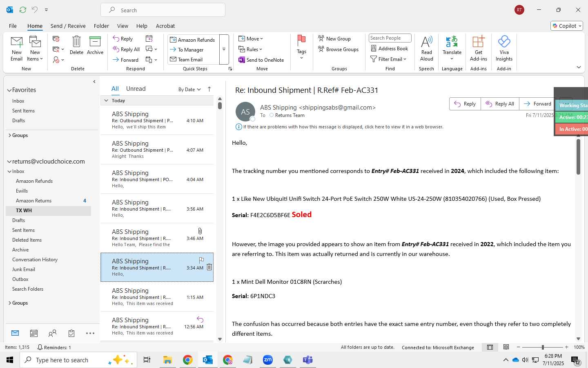Image resolution: width=588 pixels, height=368 pixels.
Task: Apply the To Manager quick step
Action: coord(193,49)
